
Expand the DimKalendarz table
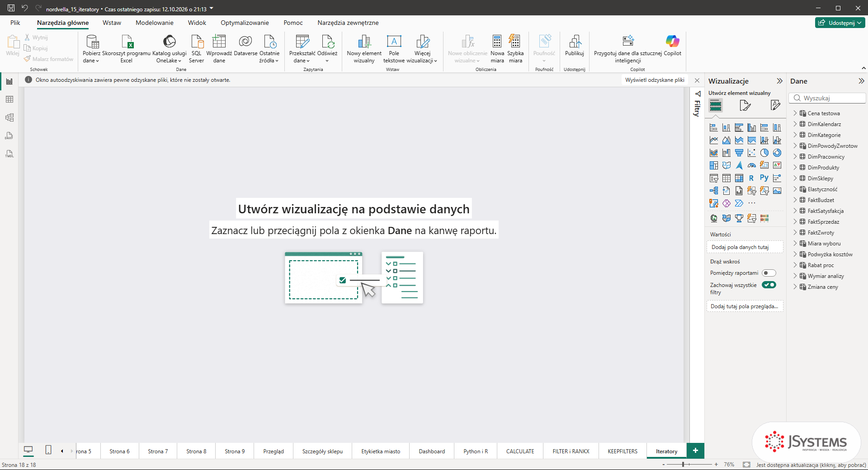click(x=795, y=124)
